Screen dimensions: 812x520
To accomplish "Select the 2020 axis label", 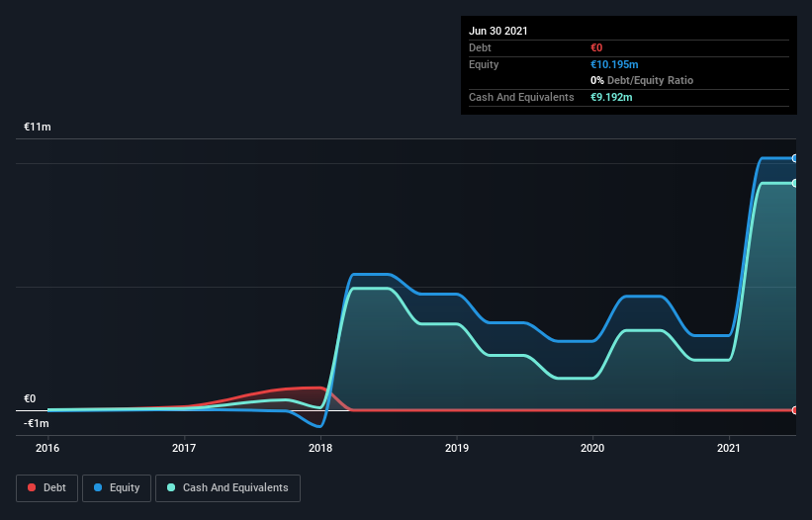I will (x=592, y=448).
